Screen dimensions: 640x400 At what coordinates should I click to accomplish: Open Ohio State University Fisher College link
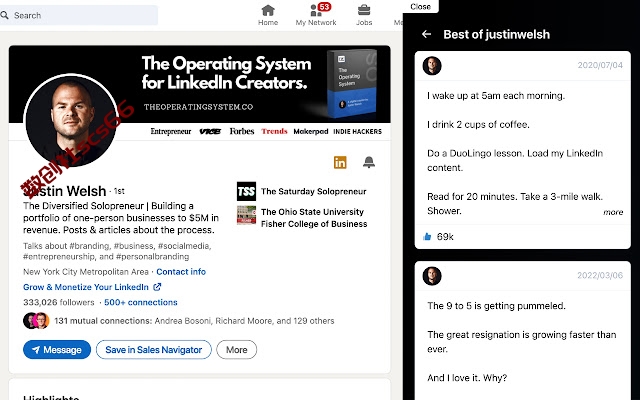pyautogui.click(x=314, y=218)
